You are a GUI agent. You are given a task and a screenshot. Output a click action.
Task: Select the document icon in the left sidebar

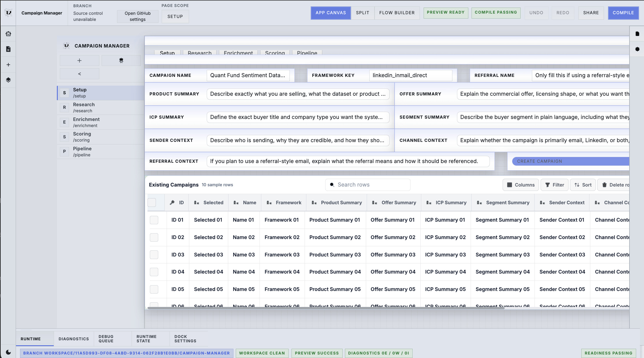[8, 49]
